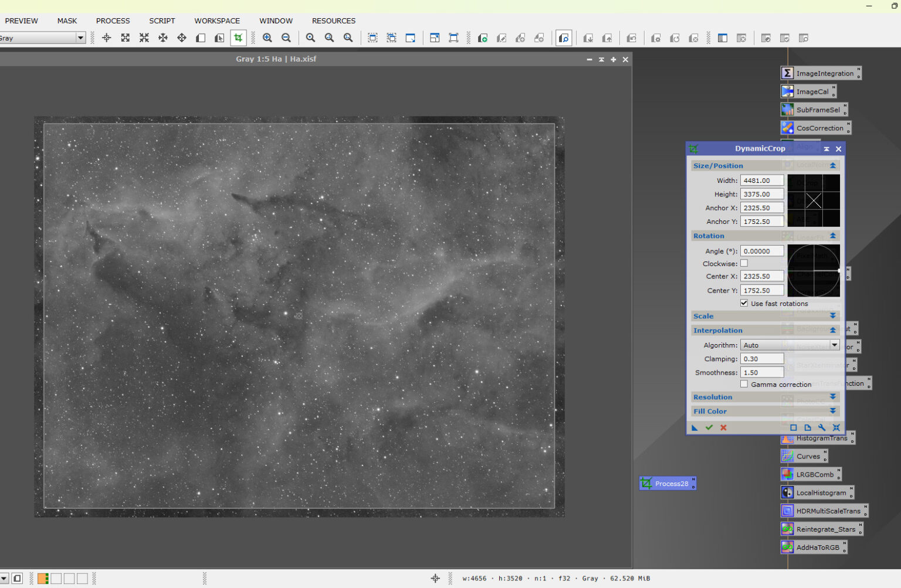This screenshot has height=588, width=901.
Task: Cancel DynamicCrop with the red X button
Action: [723, 427]
